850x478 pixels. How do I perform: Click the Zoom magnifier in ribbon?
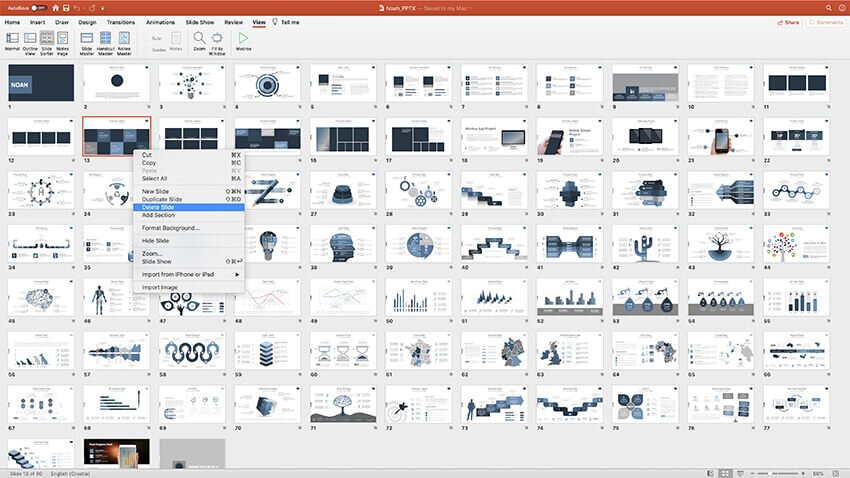tap(200, 41)
